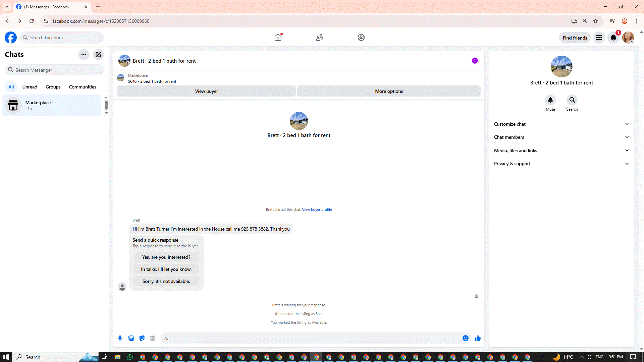644x362 pixels.
Task: Choose a GIF from the GIF icon
Action: (x=153, y=339)
